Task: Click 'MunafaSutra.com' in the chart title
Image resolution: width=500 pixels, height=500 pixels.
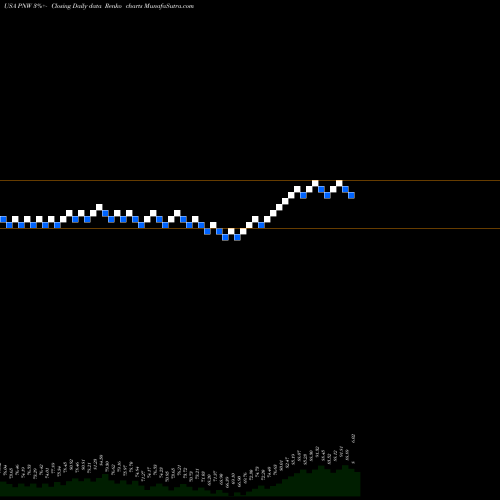Action: click(x=169, y=6)
